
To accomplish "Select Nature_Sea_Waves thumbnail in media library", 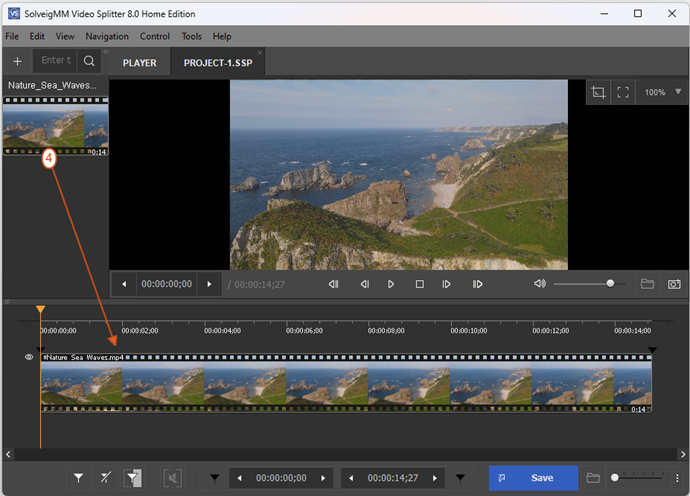I will (x=55, y=126).
